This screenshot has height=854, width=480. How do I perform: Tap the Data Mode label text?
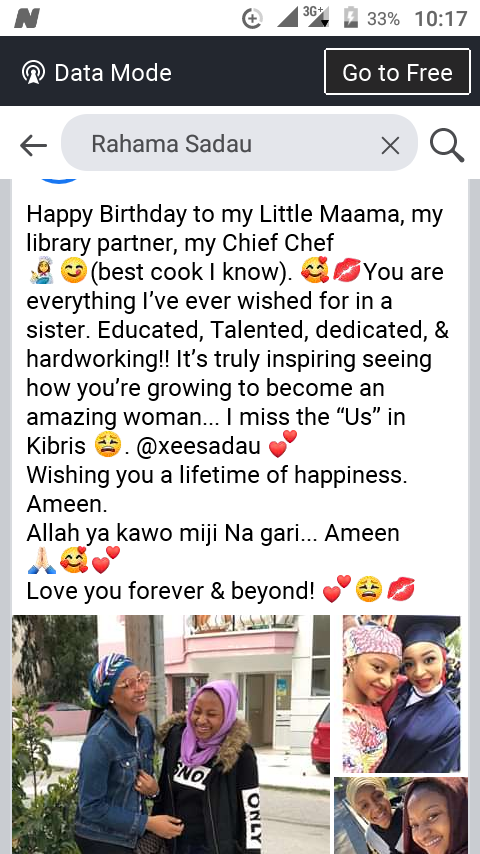click(113, 72)
